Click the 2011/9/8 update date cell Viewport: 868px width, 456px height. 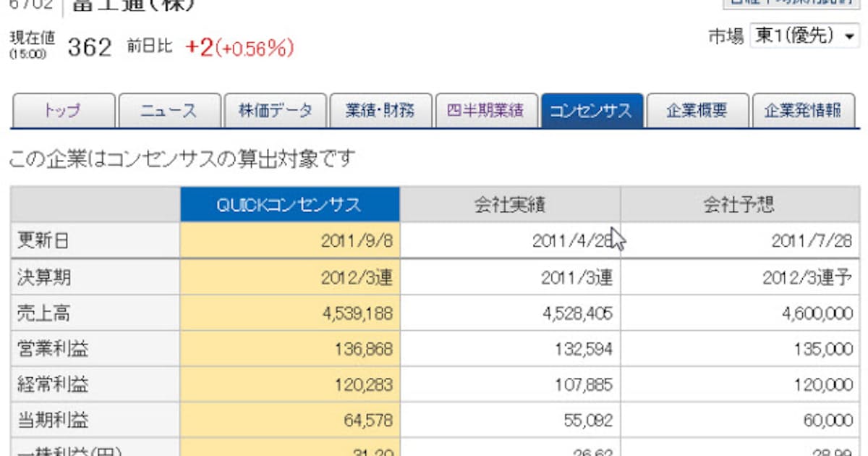pos(354,240)
